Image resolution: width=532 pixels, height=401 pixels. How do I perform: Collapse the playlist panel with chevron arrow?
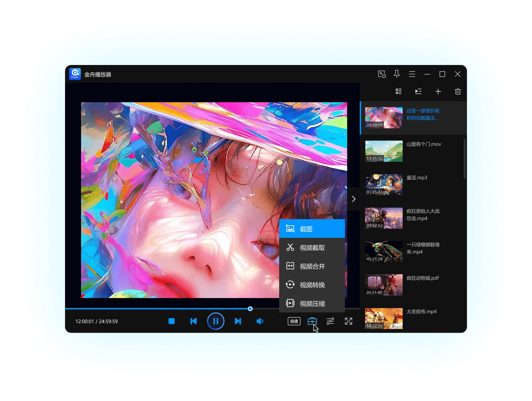coord(354,199)
